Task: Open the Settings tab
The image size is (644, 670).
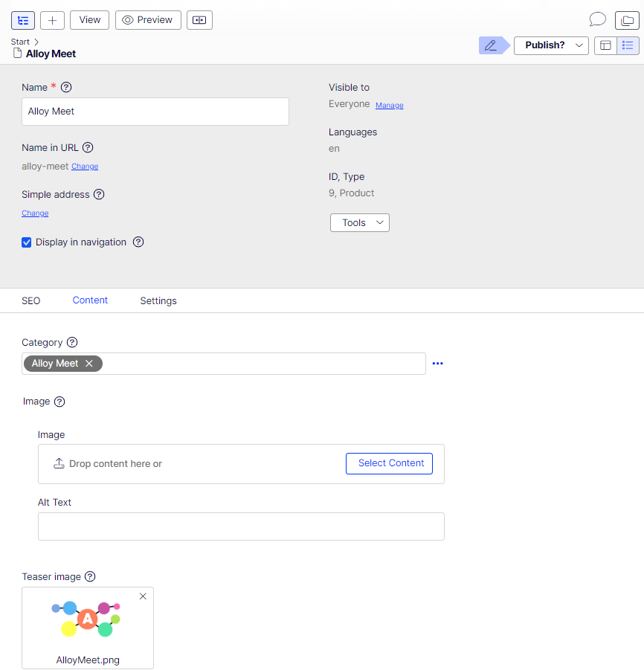Action: coord(158,300)
